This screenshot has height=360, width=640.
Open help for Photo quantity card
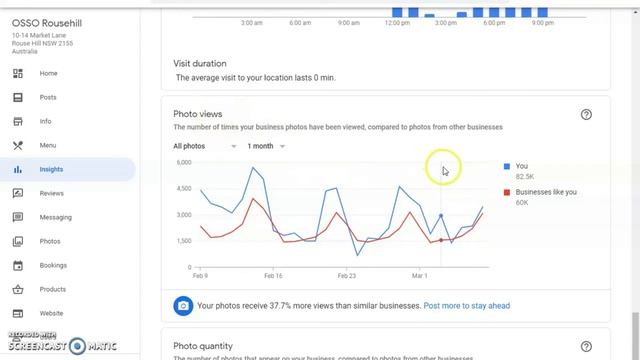(586, 347)
